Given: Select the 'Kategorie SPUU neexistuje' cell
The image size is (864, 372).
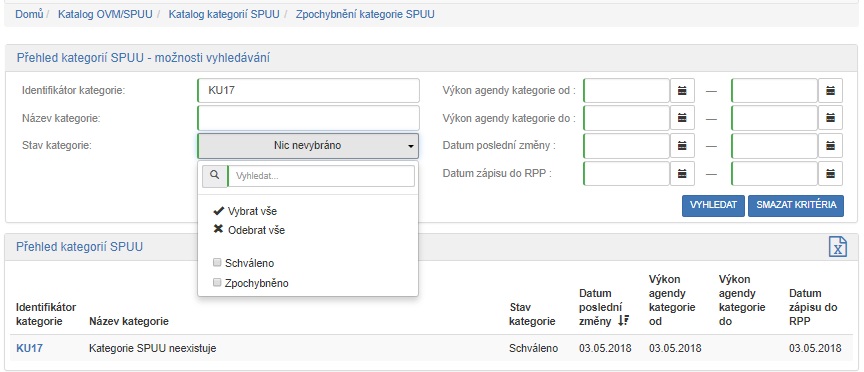Looking at the screenshot, I should click(153, 348).
